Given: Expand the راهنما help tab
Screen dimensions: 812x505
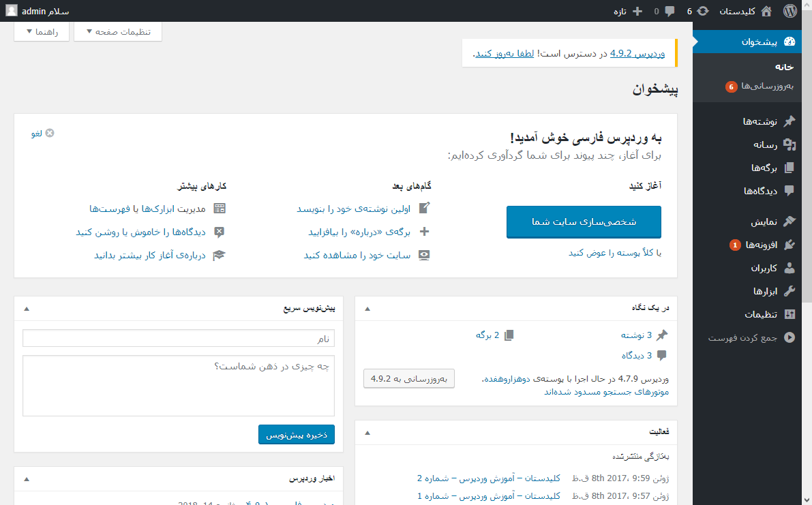Looking at the screenshot, I should [x=42, y=31].
